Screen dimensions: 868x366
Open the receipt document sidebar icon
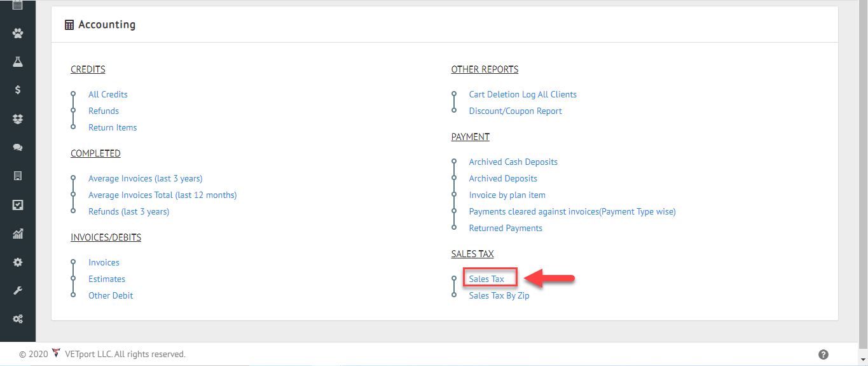point(18,176)
